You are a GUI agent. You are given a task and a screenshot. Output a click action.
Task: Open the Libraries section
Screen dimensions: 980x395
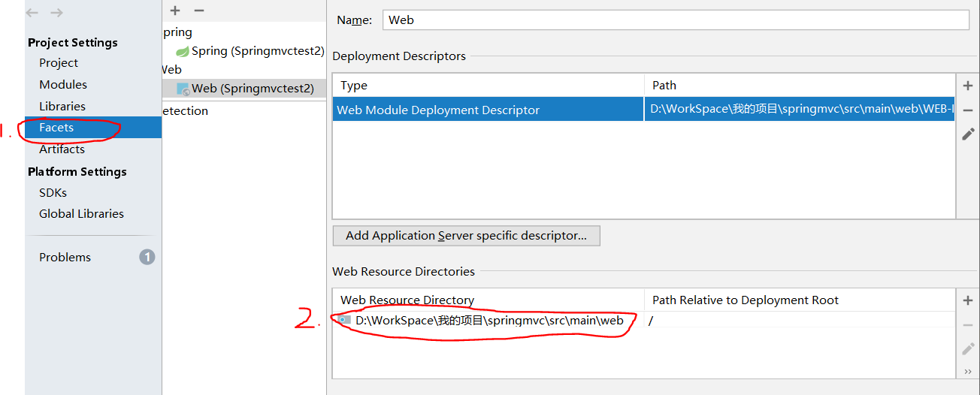(62, 107)
